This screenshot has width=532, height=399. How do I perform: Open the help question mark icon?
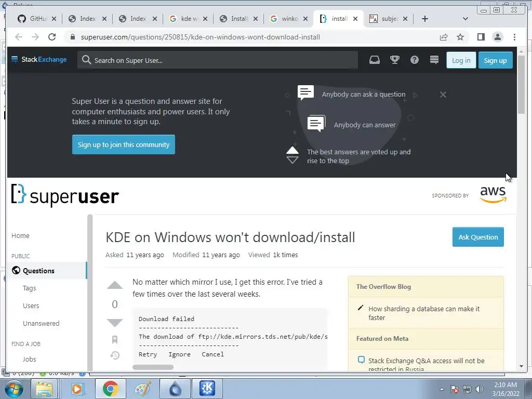tap(414, 60)
